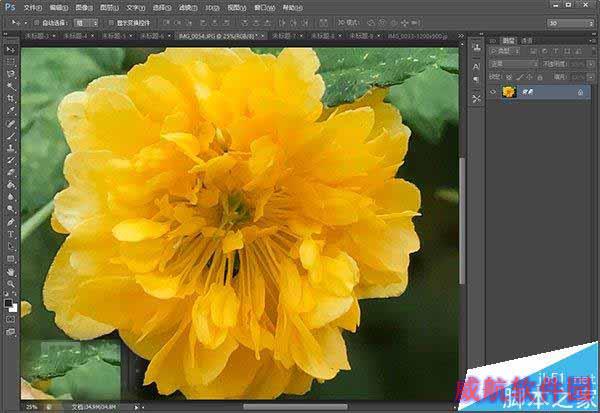This screenshot has width=600, height=413.
Task: Select the Clone Stamp tool
Action: (11, 148)
